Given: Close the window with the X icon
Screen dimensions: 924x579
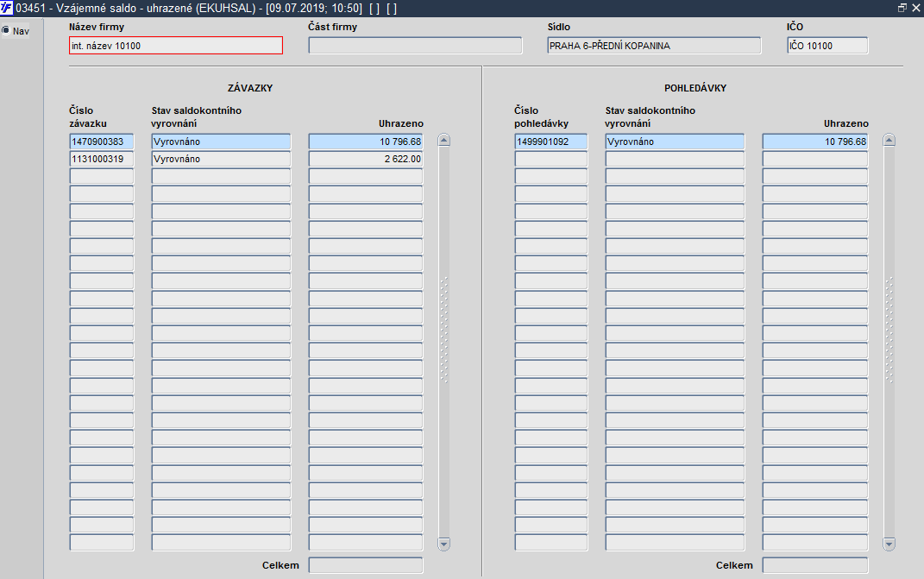Looking at the screenshot, I should coord(915,8).
